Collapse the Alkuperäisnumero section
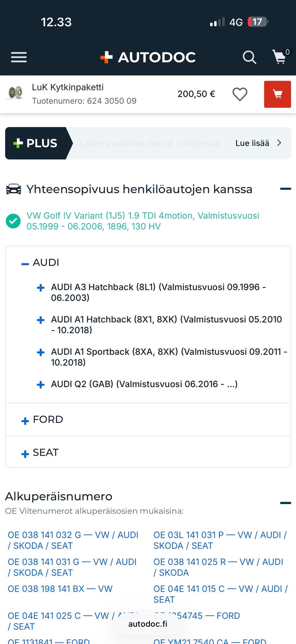The image size is (296, 644). [x=285, y=503]
